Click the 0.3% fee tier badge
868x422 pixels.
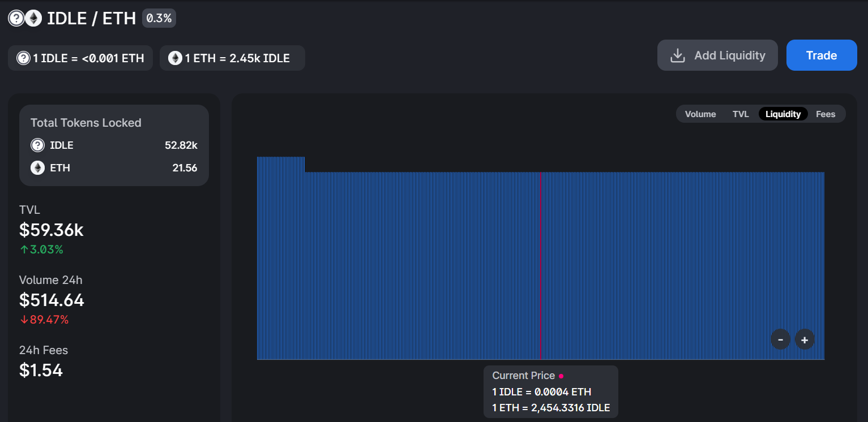coord(159,18)
